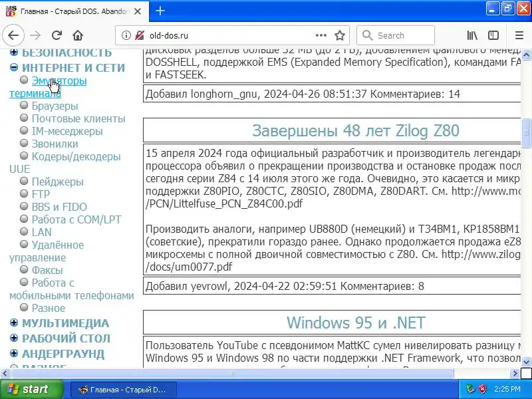Open Удалённое управление category
The image size is (532, 399).
point(57,245)
